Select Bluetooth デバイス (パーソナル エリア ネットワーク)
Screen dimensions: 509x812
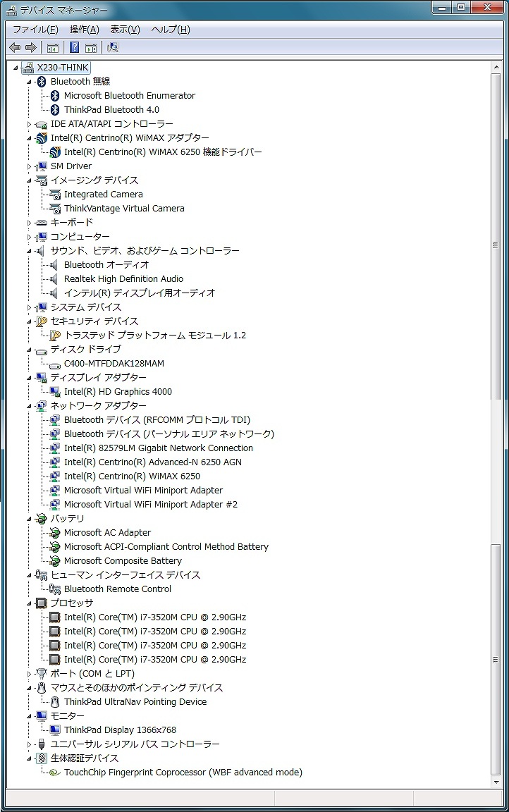(x=168, y=434)
